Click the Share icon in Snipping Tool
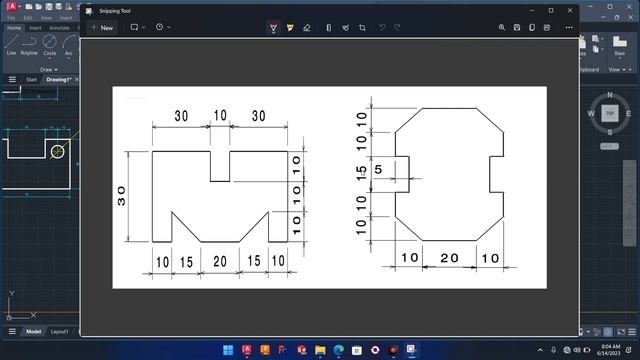The width and height of the screenshot is (640, 360). point(547,27)
